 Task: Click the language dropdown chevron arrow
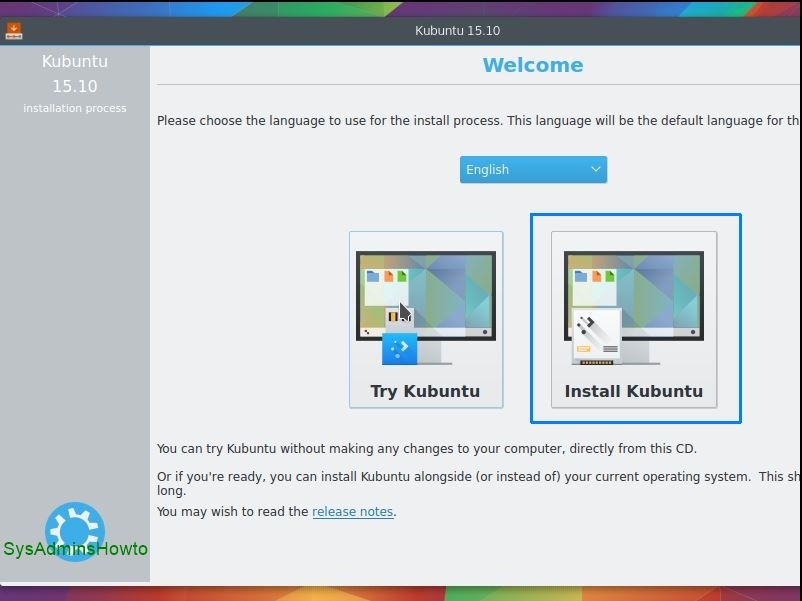pos(596,170)
